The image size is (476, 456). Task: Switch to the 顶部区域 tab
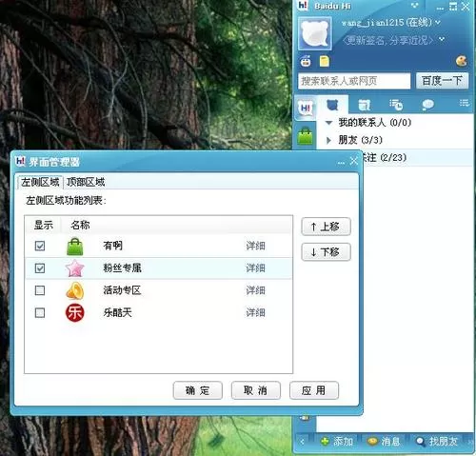click(x=86, y=182)
